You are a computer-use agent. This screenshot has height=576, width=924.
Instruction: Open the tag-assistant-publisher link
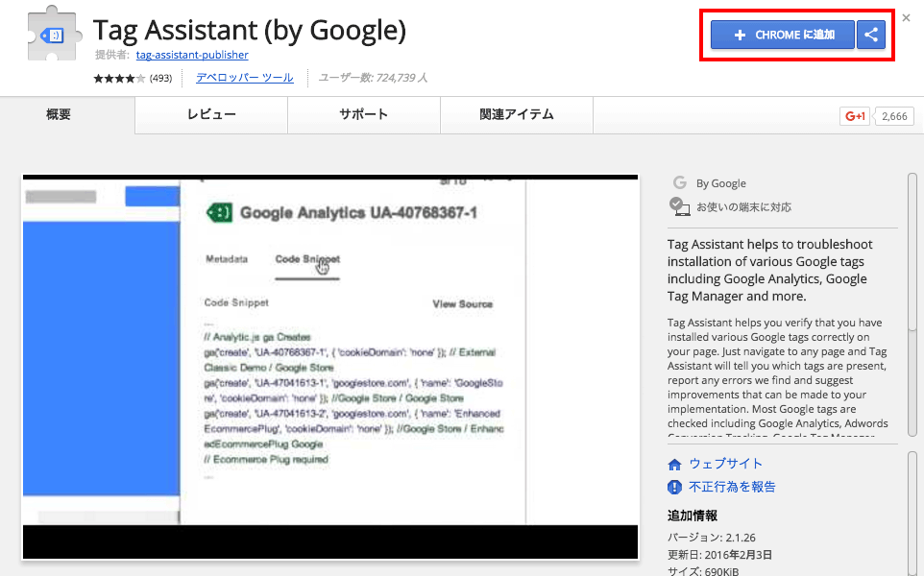tap(192, 55)
